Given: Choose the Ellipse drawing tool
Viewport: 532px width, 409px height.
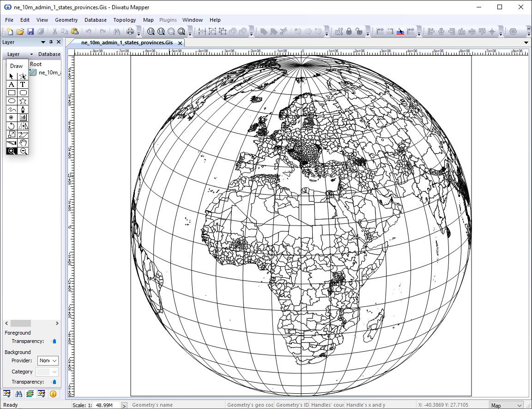Looking at the screenshot, I should 12,100.
